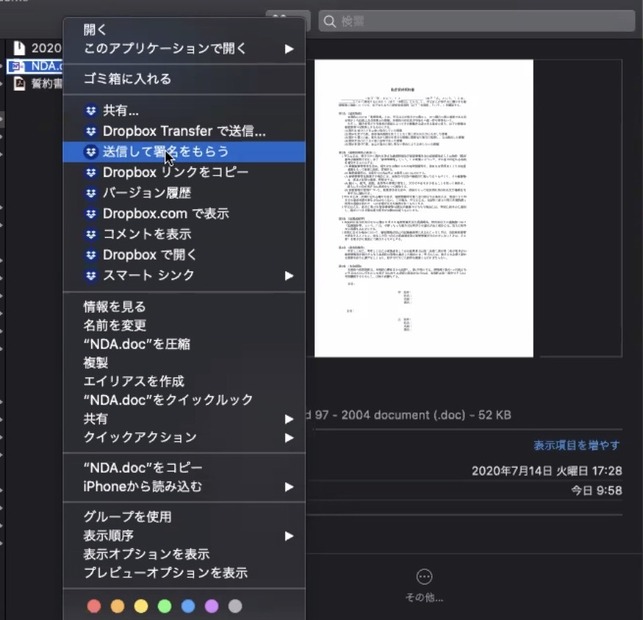Open バージョン履歴 menu item
The width and height of the screenshot is (643, 620).
click(x=184, y=193)
